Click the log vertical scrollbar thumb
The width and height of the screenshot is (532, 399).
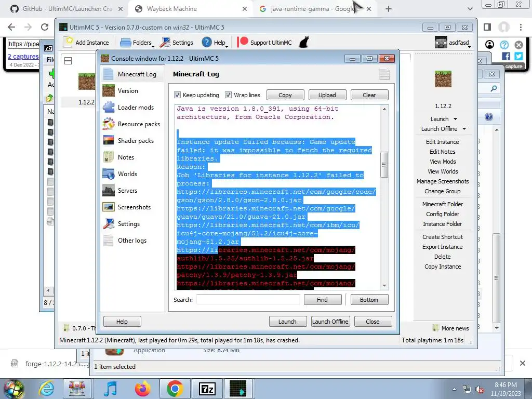pyautogui.click(x=384, y=165)
